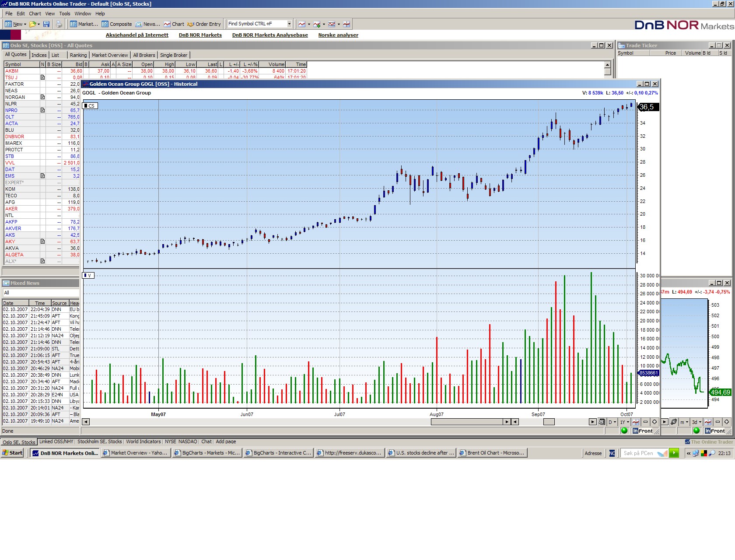
Task: Click the news icon on the AKY row
Action: tap(42, 241)
